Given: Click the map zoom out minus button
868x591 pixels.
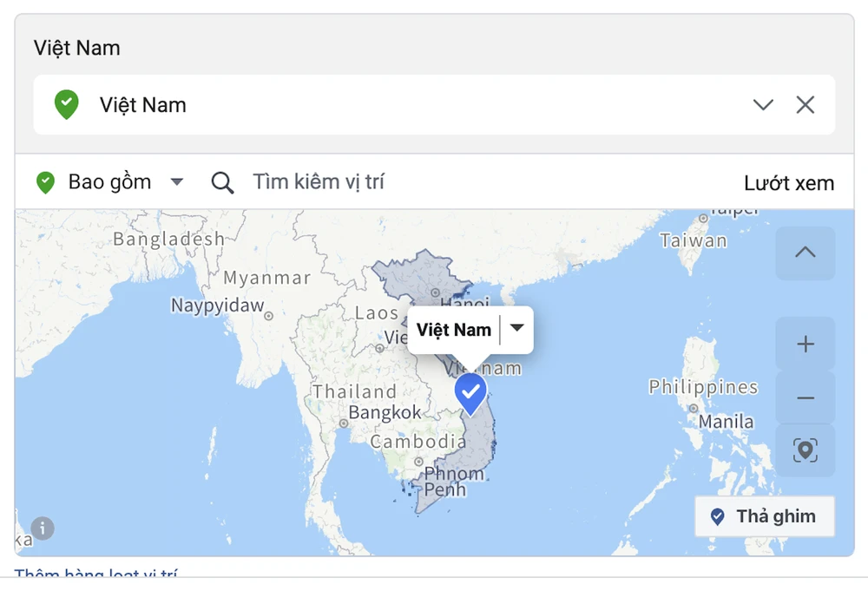Looking at the screenshot, I should click(805, 398).
